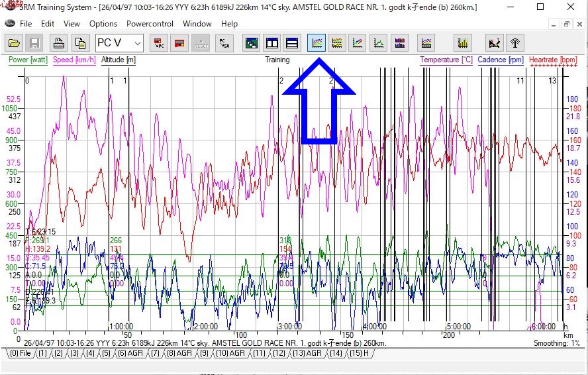The width and height of the screenshot is (588, 375).
Task: Open the PC V model dropdown
Action: [x=119, y=43]
